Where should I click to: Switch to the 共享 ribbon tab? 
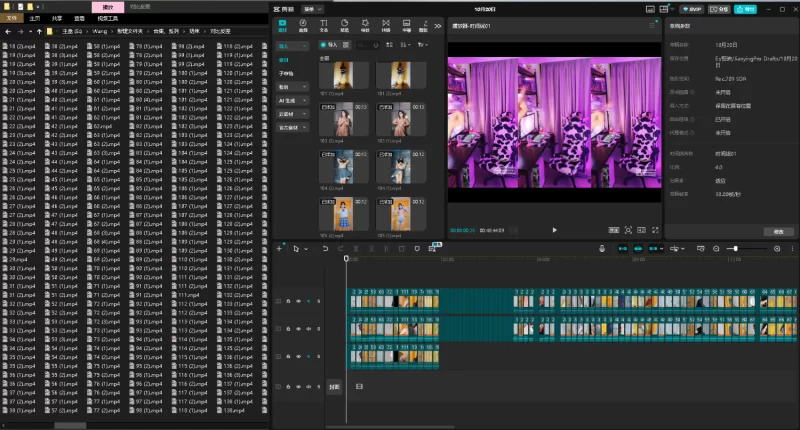click(56, 18)
